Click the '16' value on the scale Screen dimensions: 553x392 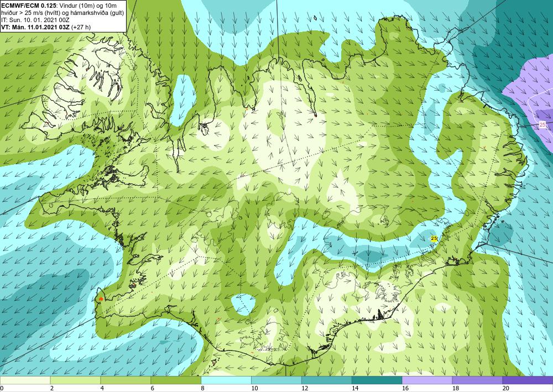tap(405, 389)
